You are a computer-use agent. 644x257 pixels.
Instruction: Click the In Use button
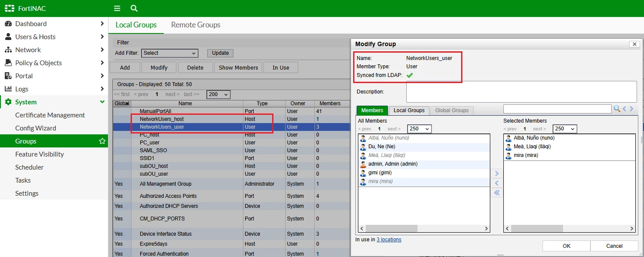click(x=281, y=67)
